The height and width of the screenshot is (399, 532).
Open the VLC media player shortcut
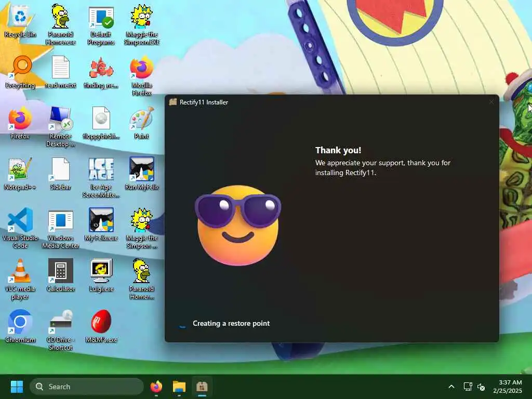pos(20,280)
